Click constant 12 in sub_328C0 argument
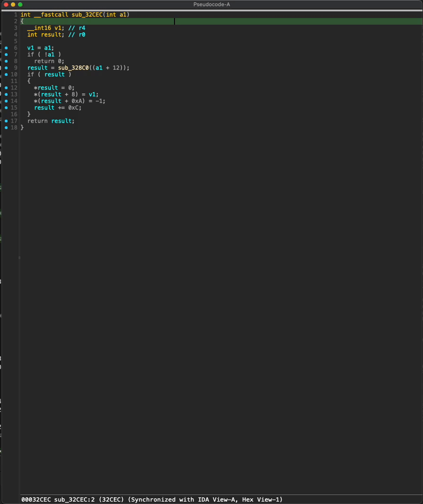This screenshot has width=423, height=504. tap(116, 68)
